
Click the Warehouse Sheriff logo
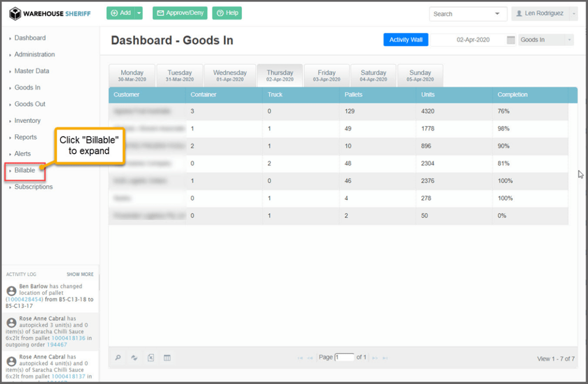tap(50, 13)
